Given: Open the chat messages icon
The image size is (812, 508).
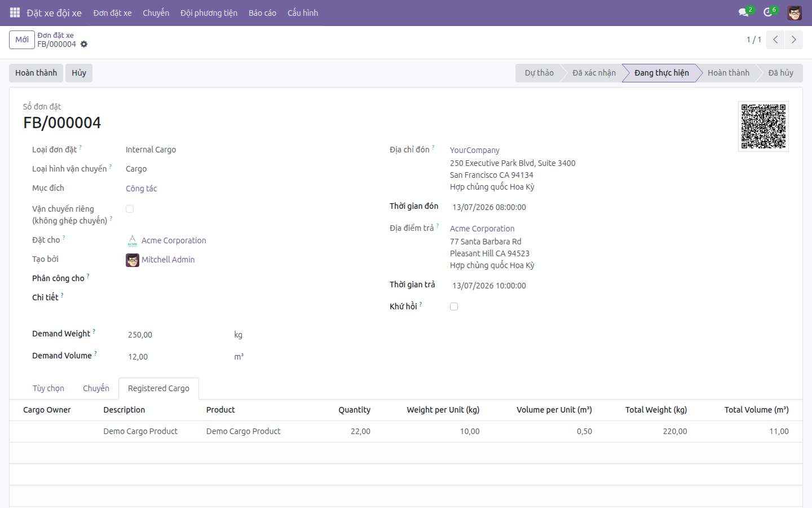Looking at the screenshot, I should [744, 12].
